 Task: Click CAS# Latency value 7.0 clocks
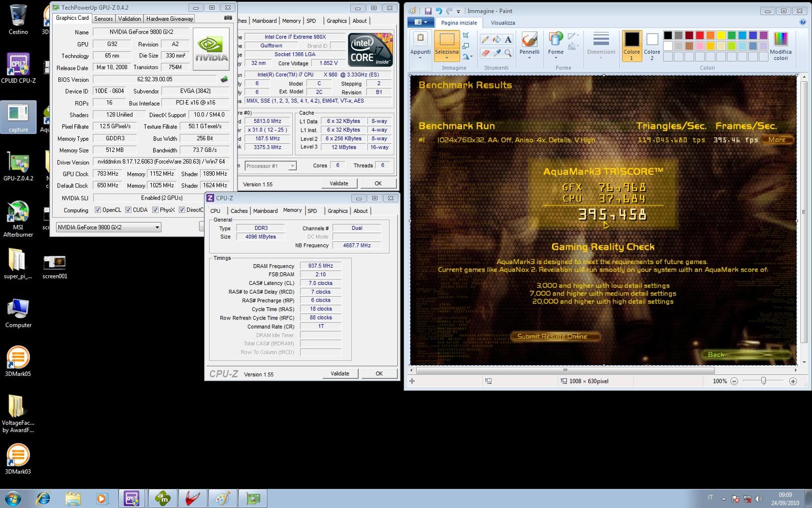tap(320, 283)
